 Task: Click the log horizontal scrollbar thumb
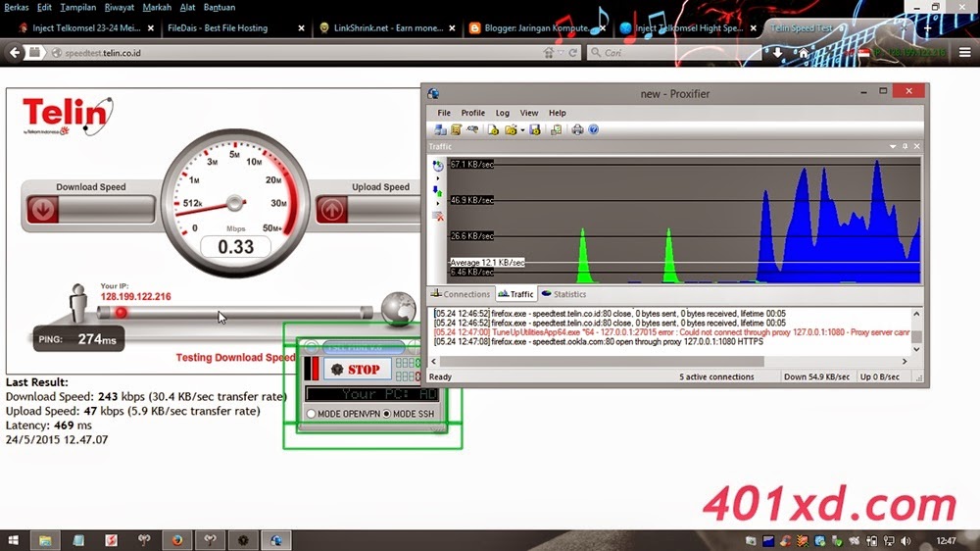click(602, 362)
